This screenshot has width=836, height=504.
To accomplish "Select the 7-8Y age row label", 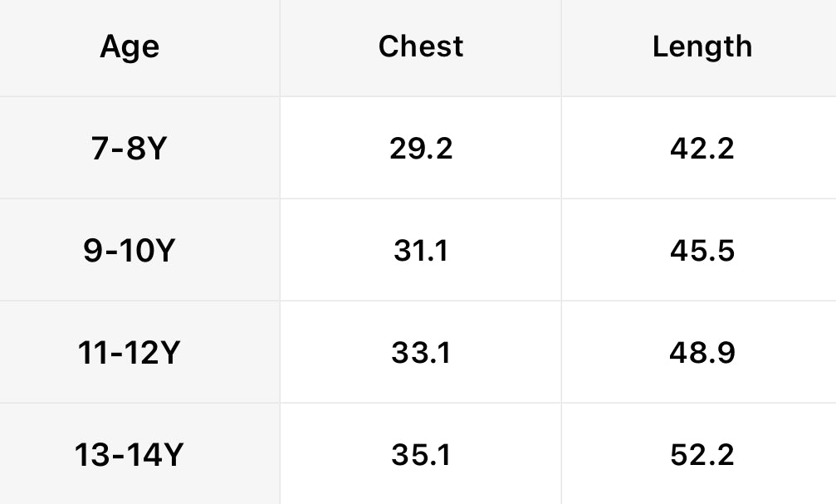I will (130, 149).
